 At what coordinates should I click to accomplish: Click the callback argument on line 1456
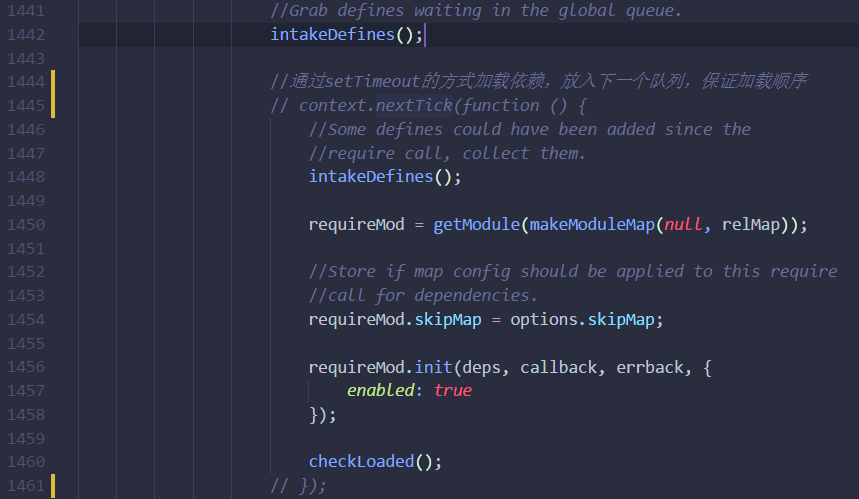tap(558, 367)
